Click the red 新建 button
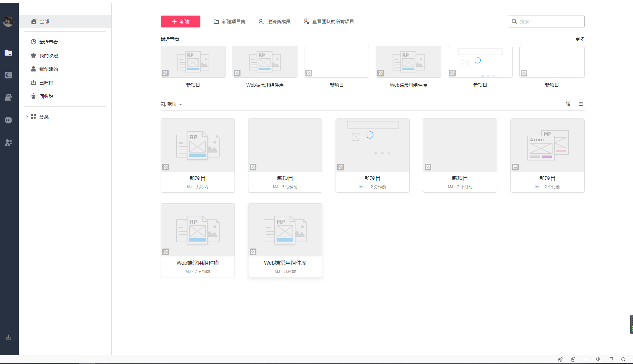This screenshot has width=633, height=364. (x=181, y=22)
